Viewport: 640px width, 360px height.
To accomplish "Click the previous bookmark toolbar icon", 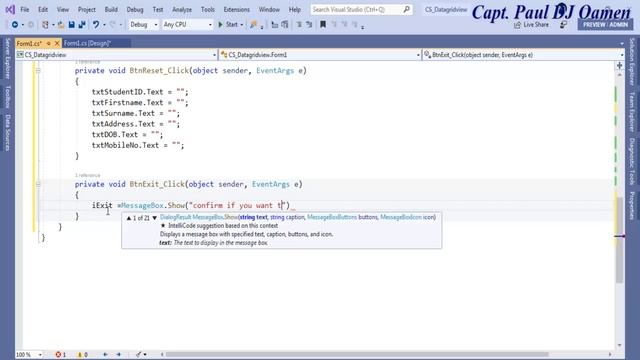I will [334, 25].
